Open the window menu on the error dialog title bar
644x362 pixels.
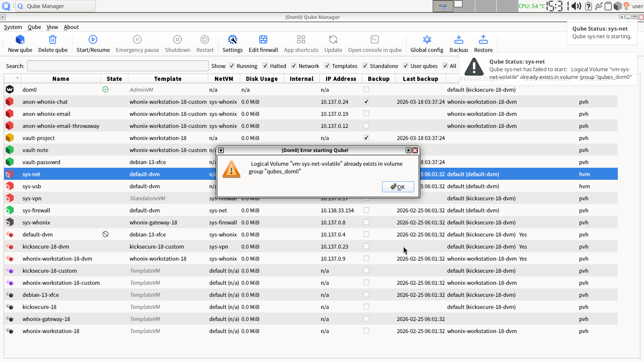(221, 150)
